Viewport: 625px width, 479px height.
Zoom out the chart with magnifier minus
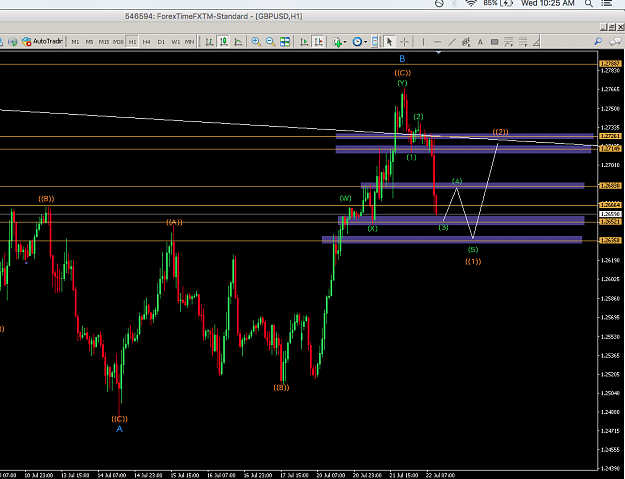[270, 41]
